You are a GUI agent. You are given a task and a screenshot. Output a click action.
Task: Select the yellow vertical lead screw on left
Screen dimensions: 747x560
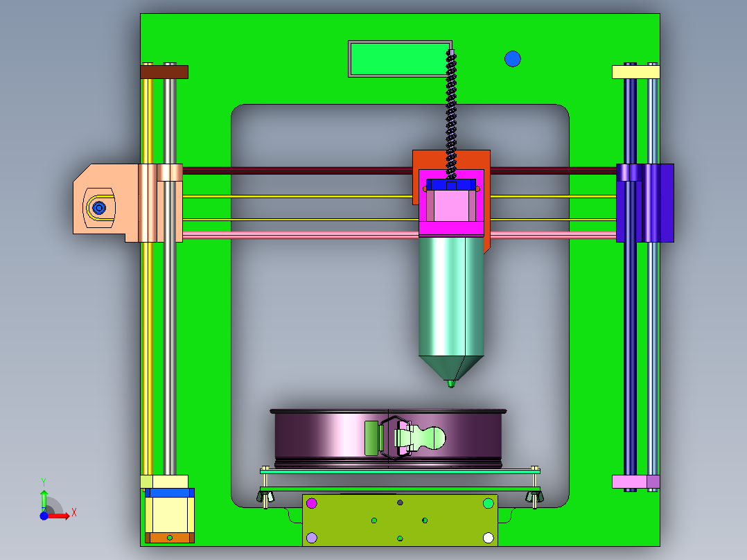(x=148, y=358)
